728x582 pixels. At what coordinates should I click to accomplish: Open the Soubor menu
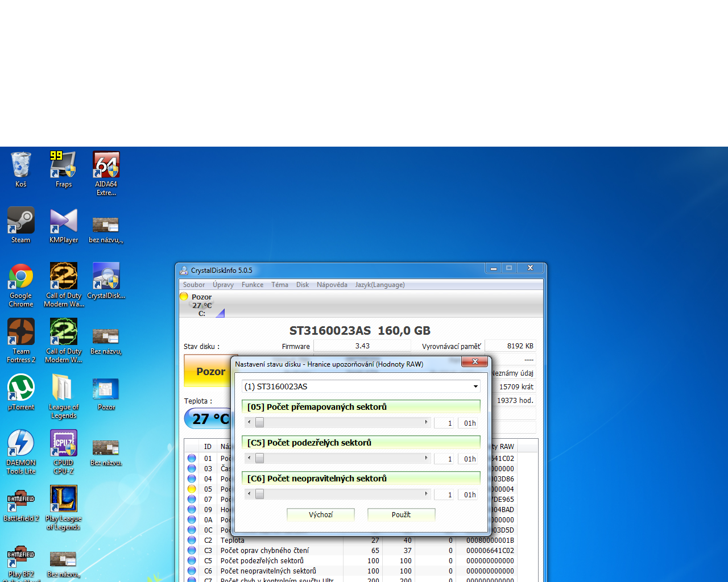tap(194, 285)
